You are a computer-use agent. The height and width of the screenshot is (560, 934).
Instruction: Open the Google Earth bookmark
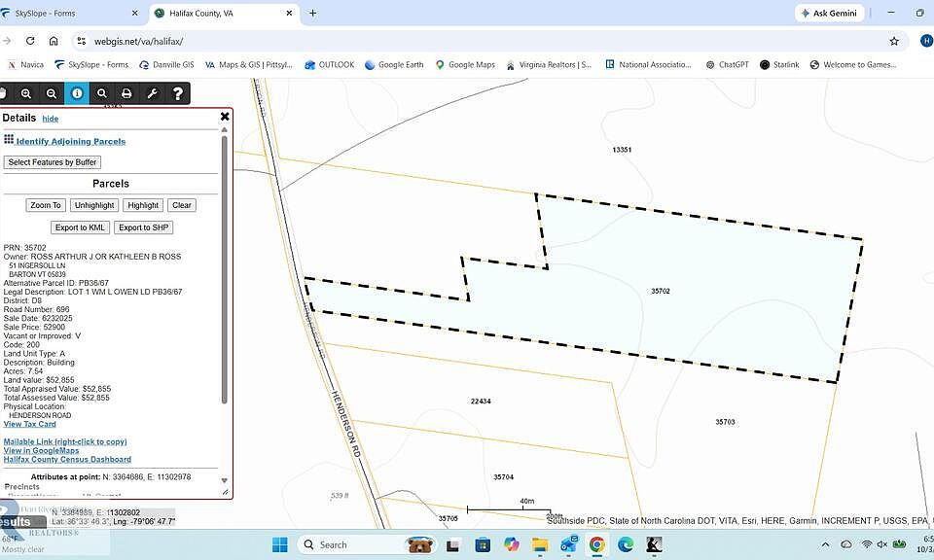click(394, 65)
